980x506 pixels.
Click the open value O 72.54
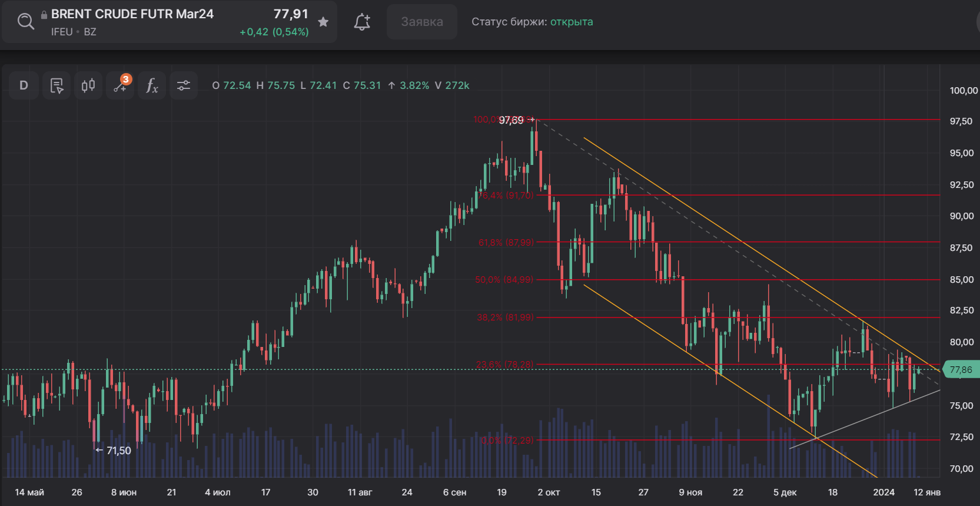[x=231, y=85]
